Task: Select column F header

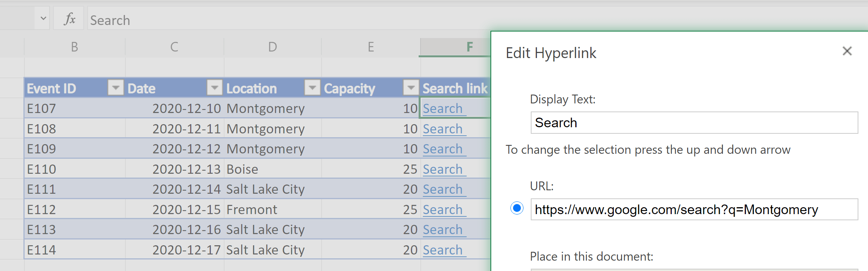Action: 456,47
